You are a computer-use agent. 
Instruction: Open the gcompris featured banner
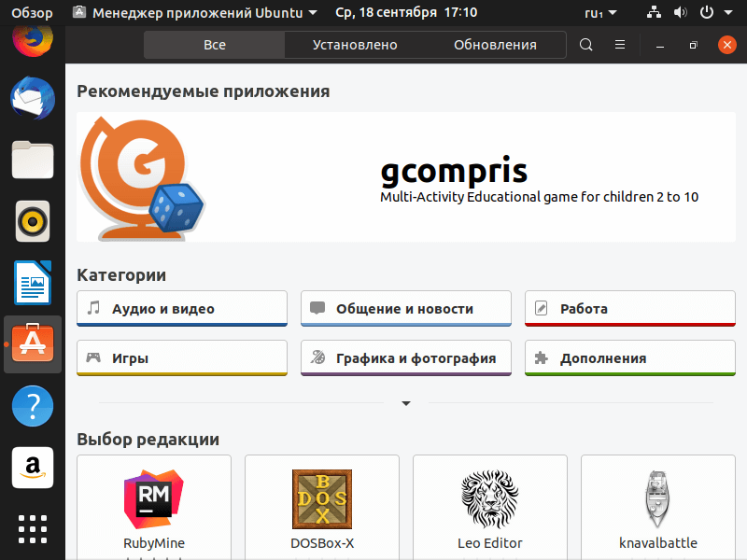406,177
